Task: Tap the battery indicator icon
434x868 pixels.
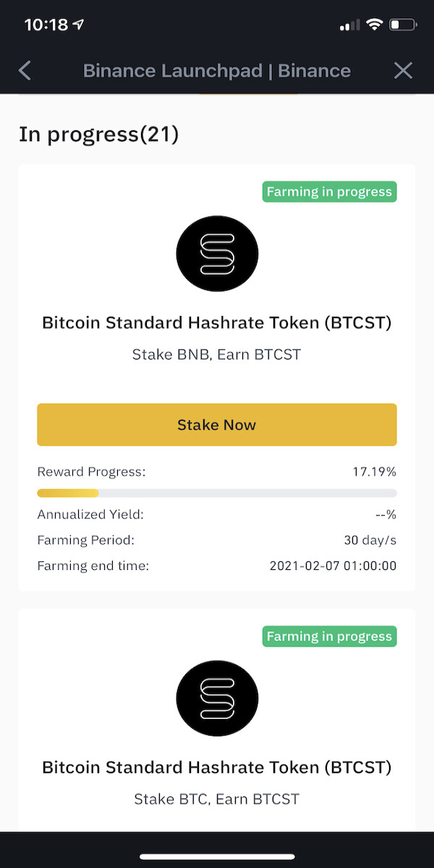Action: pos(401,24)
